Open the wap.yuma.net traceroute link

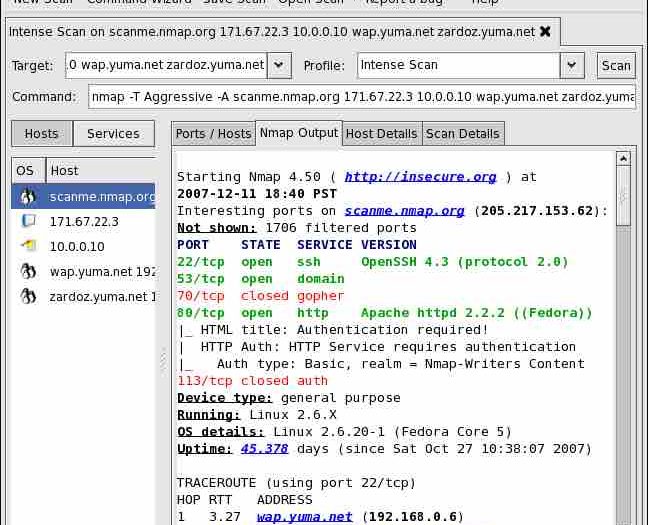pos(305,517)
